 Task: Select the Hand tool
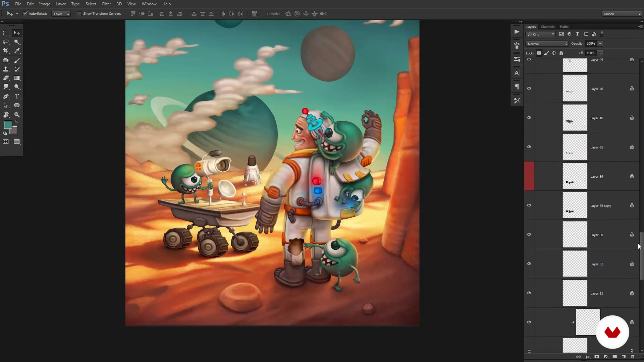tap(6, 115)
